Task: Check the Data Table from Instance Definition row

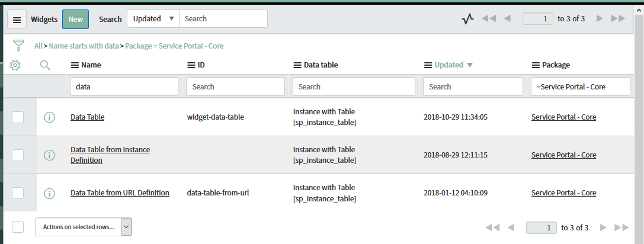Action: point(18,155)
